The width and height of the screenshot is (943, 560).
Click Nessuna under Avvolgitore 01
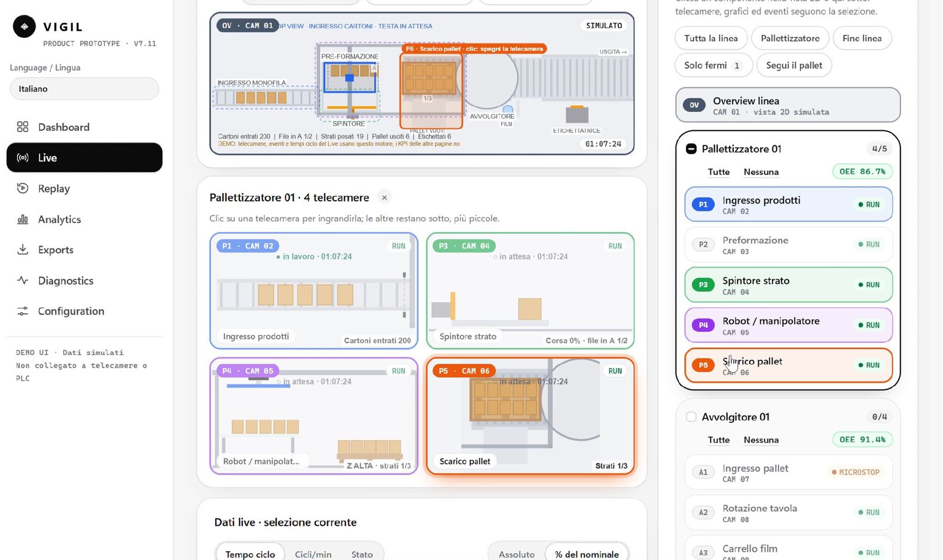(761, 440)
